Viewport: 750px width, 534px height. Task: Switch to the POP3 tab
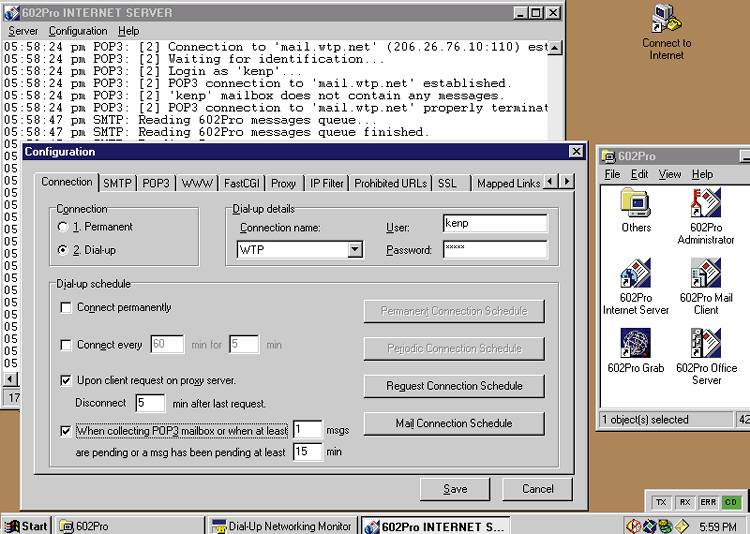[156, 183]
